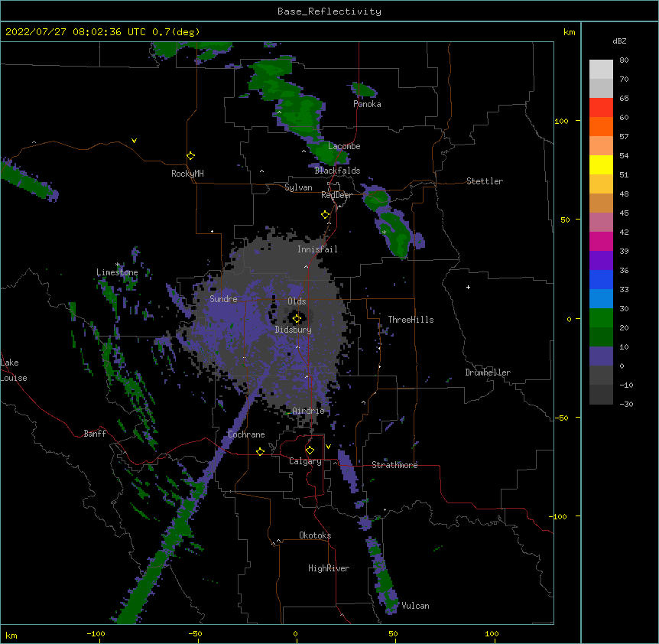Screen dimensions: 659x644
Task: Click the Base_Reflectivity title
Action: 329,11
